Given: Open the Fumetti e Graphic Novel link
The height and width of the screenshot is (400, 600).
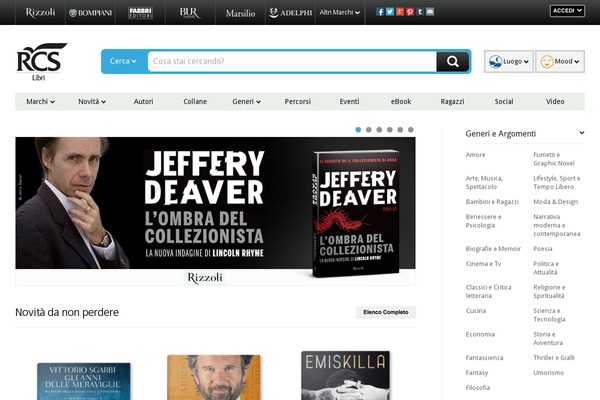Looking at the screenshot, I should [x=554, y=159].
